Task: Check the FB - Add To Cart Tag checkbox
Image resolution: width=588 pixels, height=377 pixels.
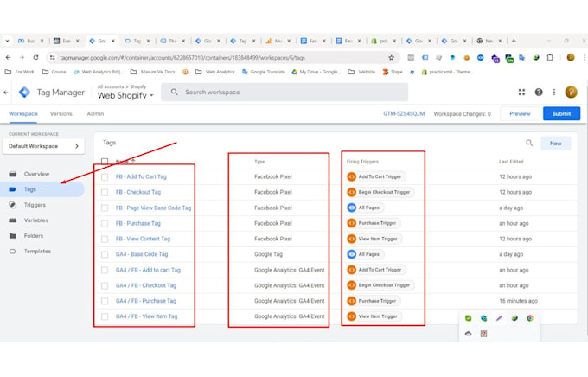Action: [105, 176]
